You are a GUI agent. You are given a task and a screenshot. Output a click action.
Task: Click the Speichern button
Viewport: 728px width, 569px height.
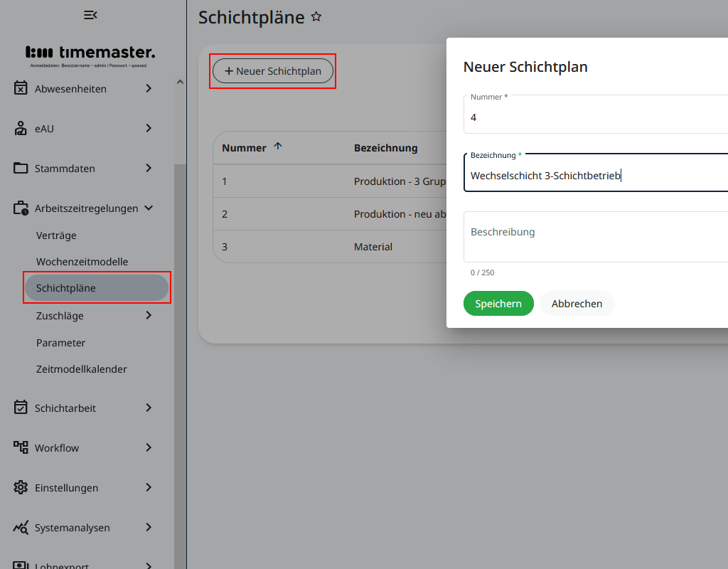tap(498, 303)
